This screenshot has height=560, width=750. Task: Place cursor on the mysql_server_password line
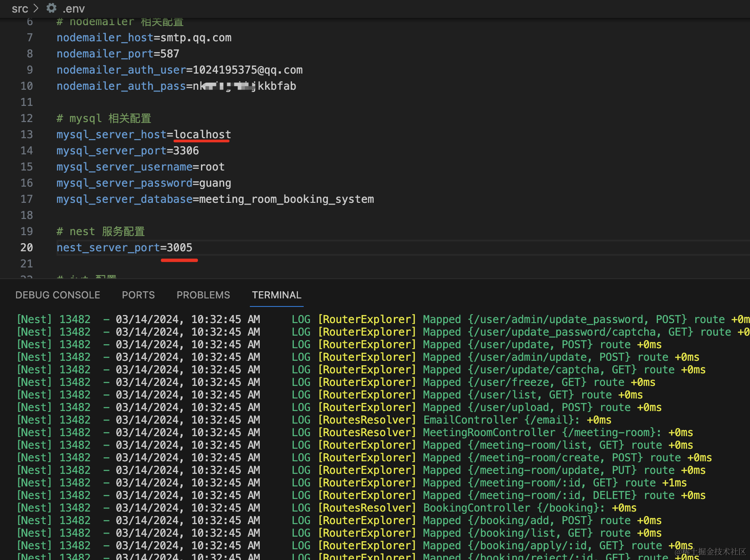click(x=144, y=183)
